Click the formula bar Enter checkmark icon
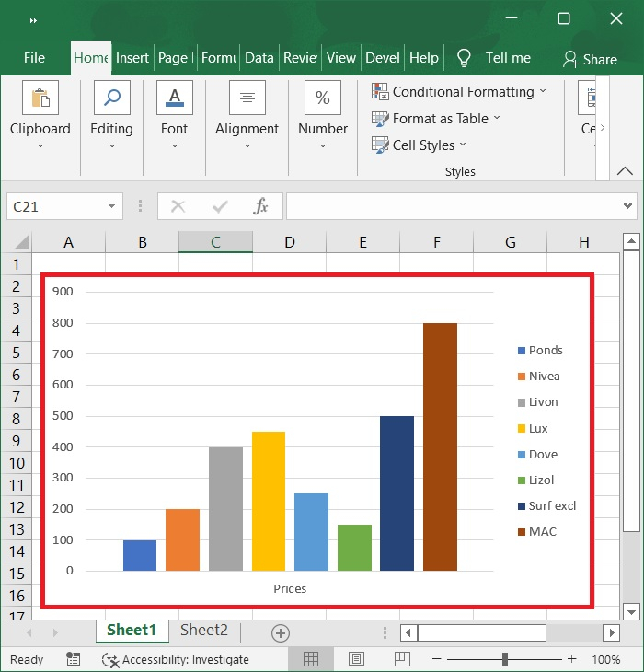Screen dimensions: 644x672 (220, 207)
